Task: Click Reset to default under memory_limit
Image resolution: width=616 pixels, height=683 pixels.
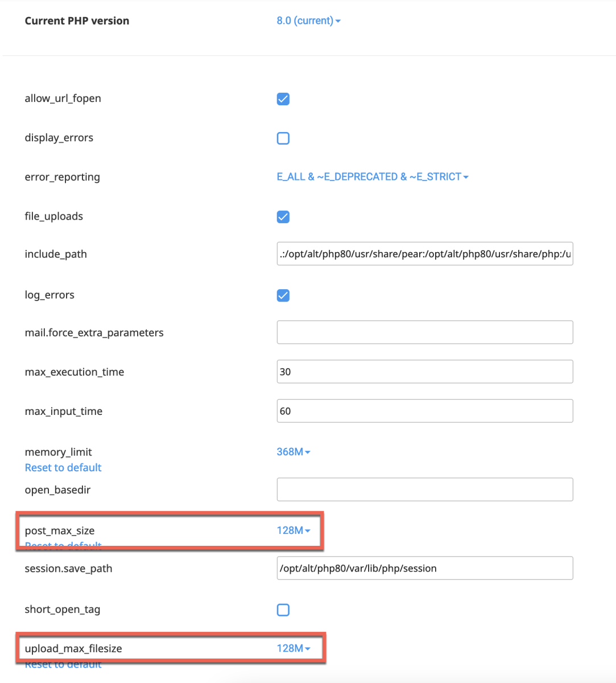Action: (x=63, y=468)
